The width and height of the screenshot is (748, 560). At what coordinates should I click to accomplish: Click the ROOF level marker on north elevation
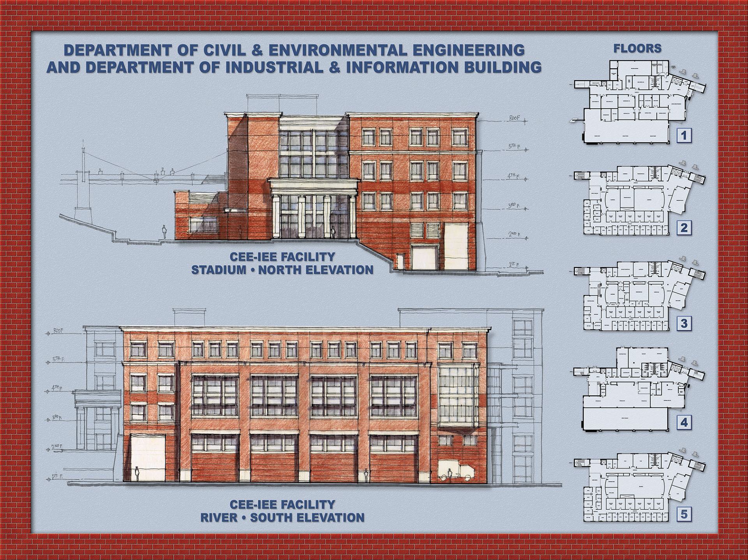click(x=515, y=118)
